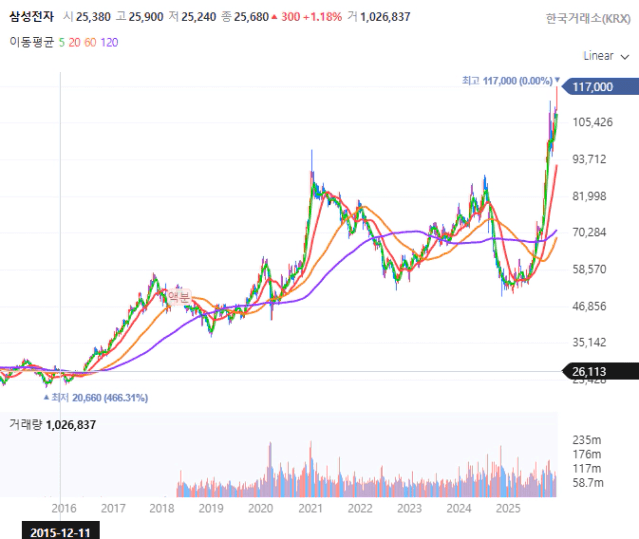Image resolution: width=639 pixels, height=539 pixels.
Task: Toggle the 120-day moving average
Action: point(109,42)
